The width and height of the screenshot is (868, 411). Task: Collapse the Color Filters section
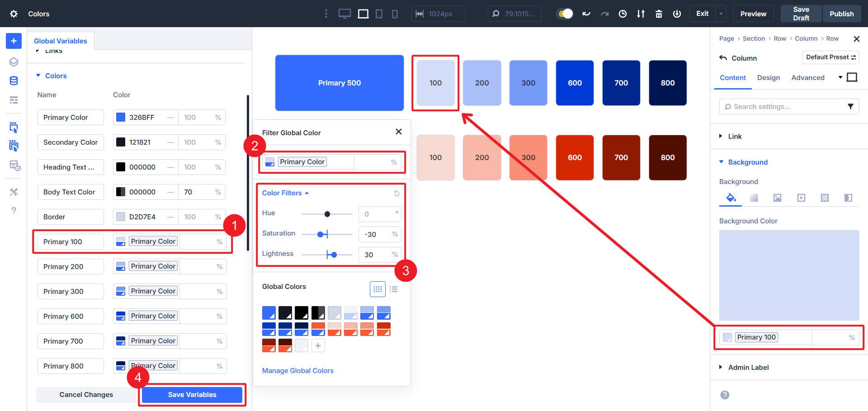(x=307, y=193)
